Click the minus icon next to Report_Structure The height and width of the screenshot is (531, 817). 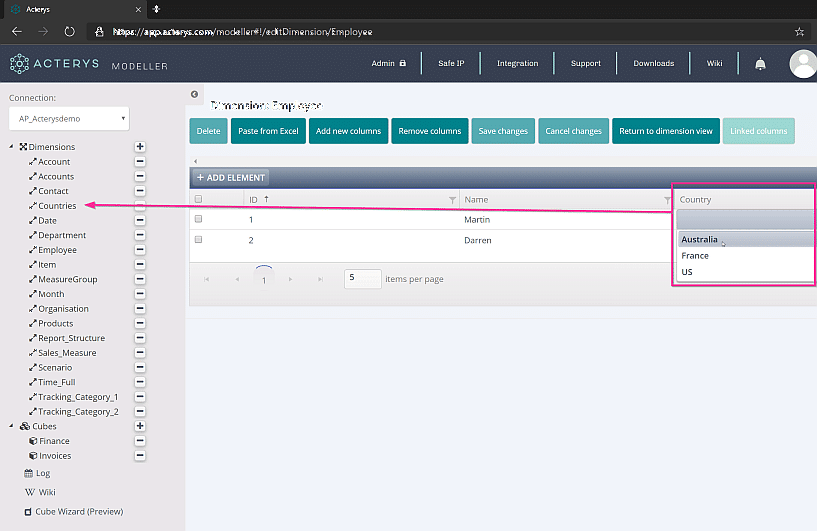(x=140, y=338)
